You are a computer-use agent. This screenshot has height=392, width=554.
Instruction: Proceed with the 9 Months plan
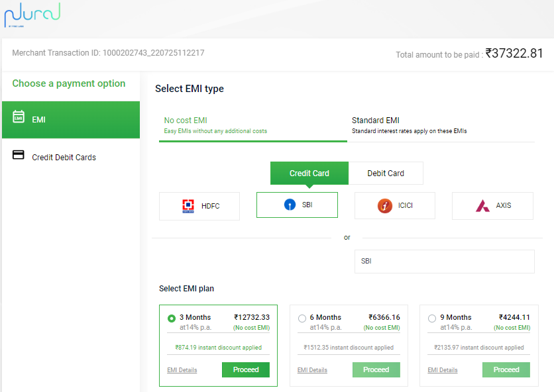[506, 369]
